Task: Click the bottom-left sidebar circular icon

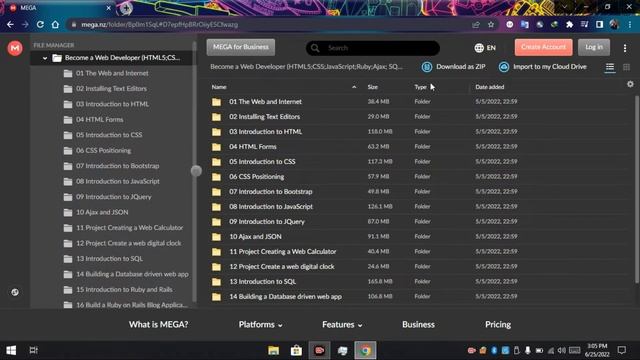Action: [15, 292]
